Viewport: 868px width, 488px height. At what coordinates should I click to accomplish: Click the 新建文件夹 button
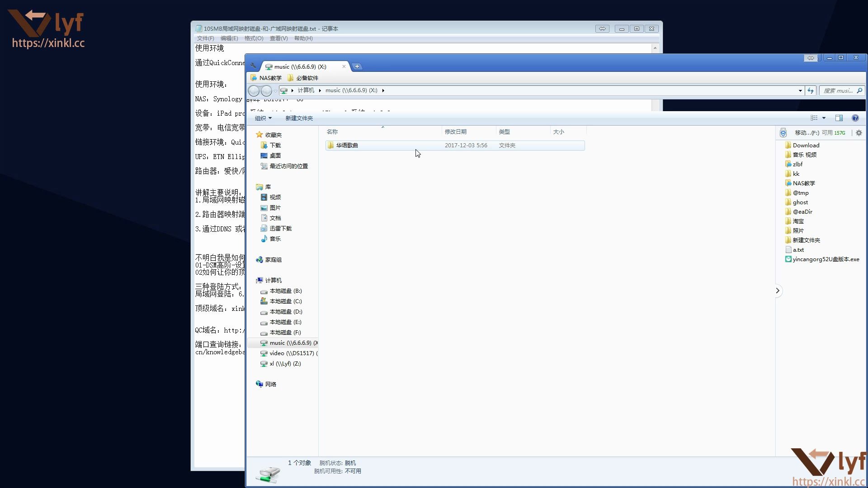298,118
